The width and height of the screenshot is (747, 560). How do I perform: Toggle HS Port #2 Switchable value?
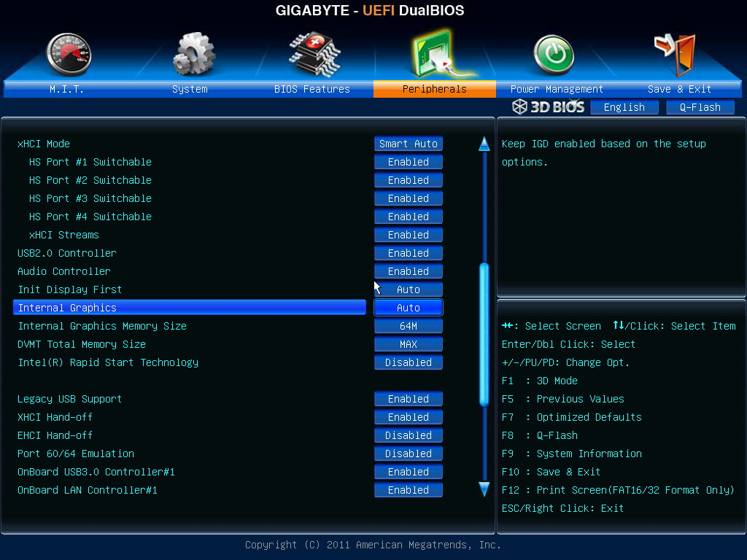point(409,180)
